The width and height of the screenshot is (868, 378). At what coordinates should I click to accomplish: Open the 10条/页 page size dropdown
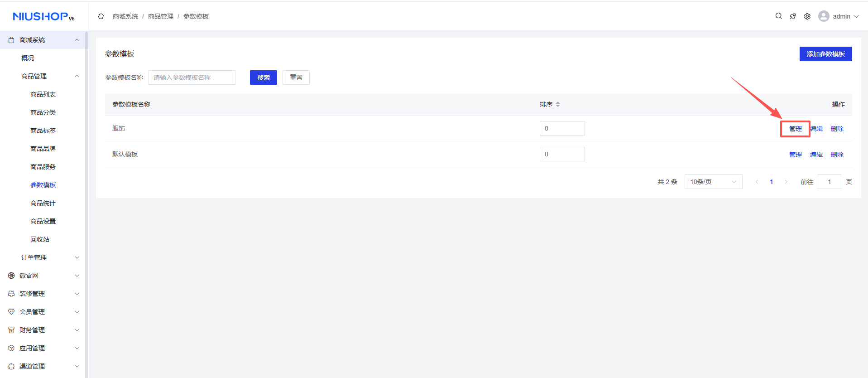(713, 182)
